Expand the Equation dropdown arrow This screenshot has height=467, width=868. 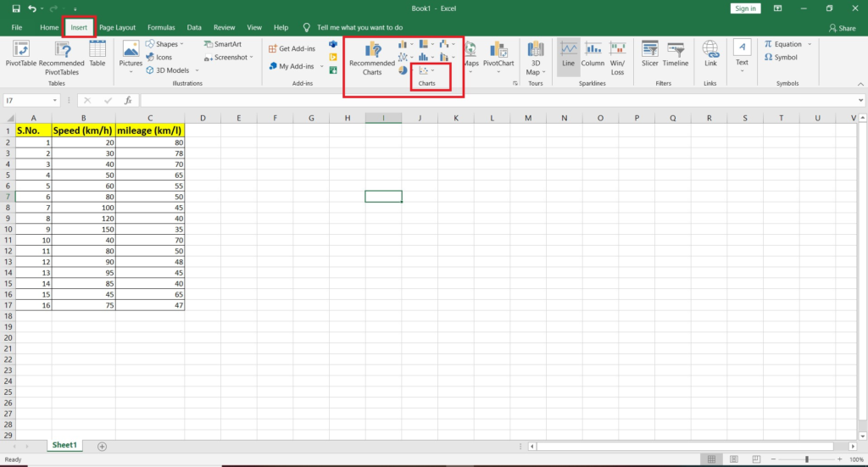point(810,44)
